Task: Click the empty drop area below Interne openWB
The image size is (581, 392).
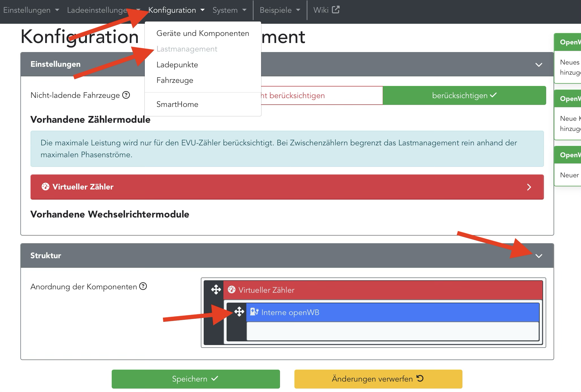Action: coord(392,331)
